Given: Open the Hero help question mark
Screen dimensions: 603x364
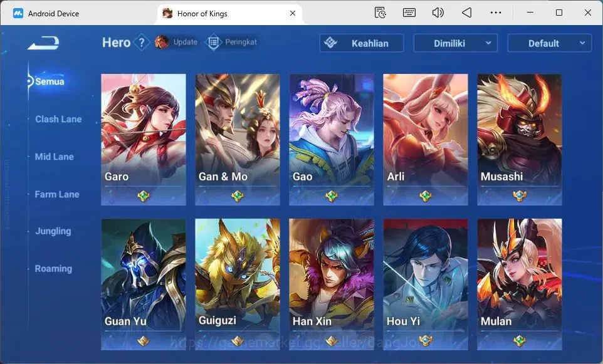Looking at the screenshot, I should (x=142, y=42).
